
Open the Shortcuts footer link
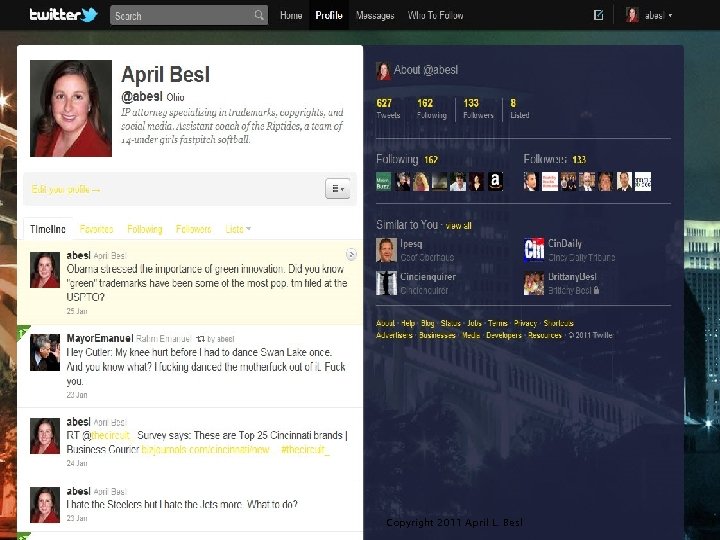(558, 323)
